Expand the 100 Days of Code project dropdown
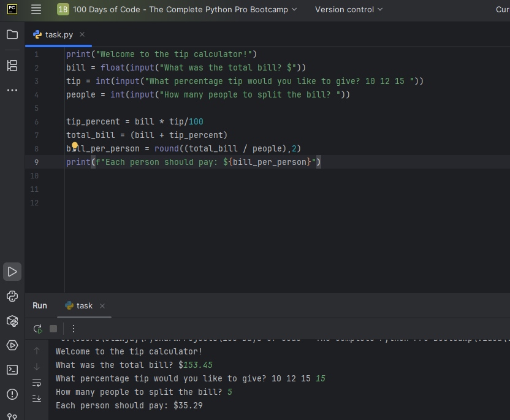 coord(185,9)
